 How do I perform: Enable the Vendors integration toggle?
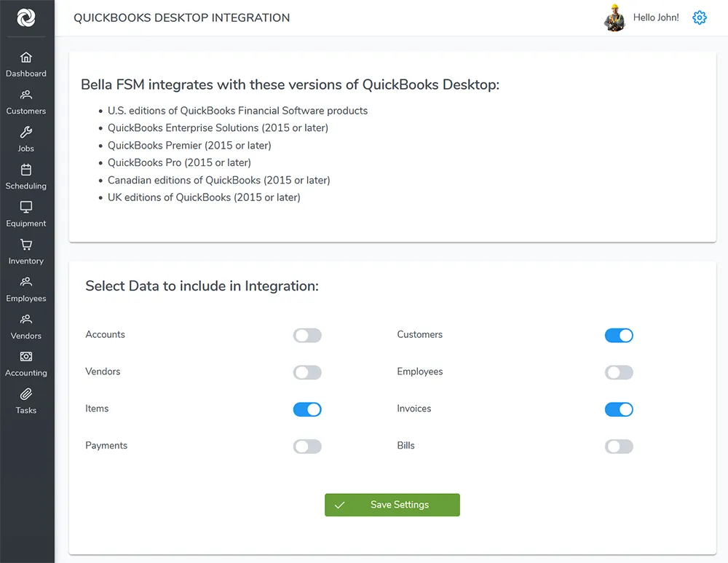pyautogui.click(x=307, y=373)
